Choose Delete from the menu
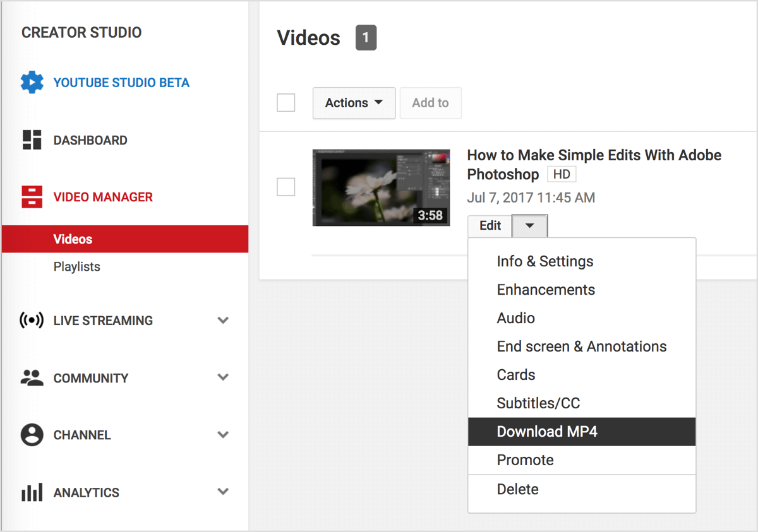 click(582, 489)
